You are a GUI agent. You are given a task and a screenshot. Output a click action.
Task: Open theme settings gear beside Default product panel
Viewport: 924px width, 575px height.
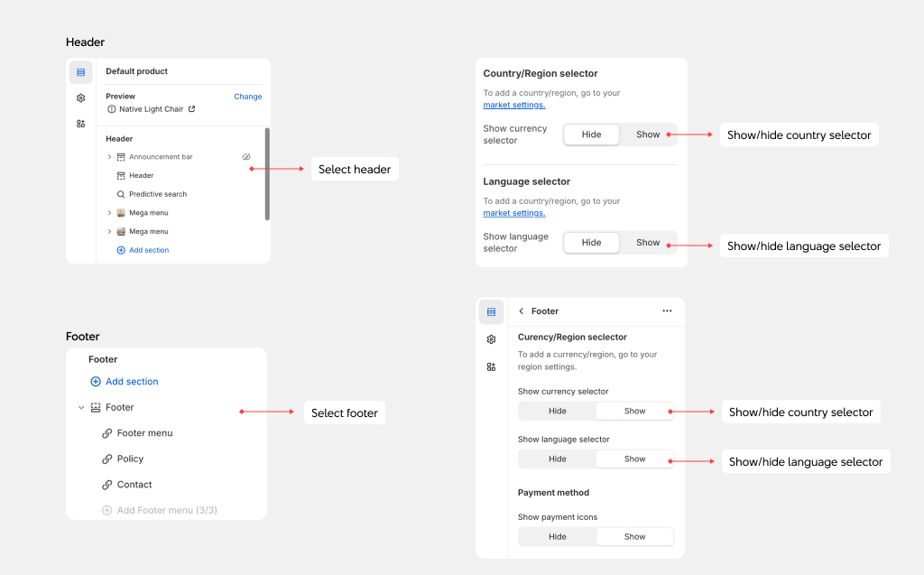(x=80, y=97)
